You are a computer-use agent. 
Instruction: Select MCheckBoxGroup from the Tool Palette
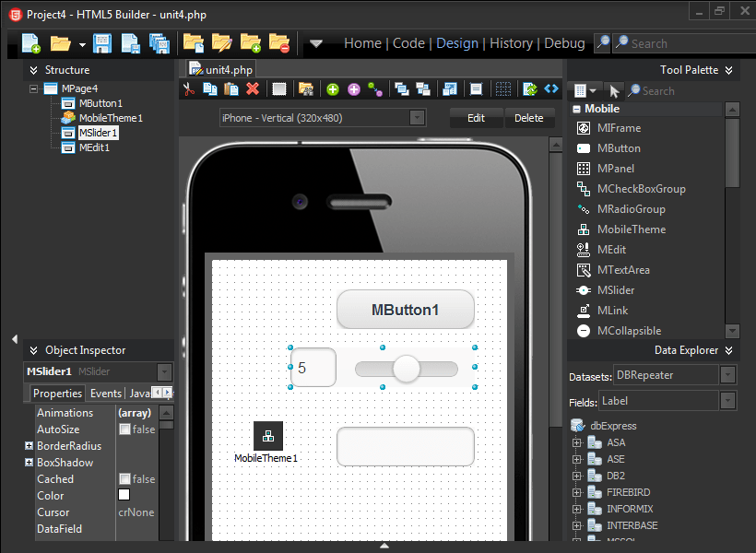pos(641,189)
